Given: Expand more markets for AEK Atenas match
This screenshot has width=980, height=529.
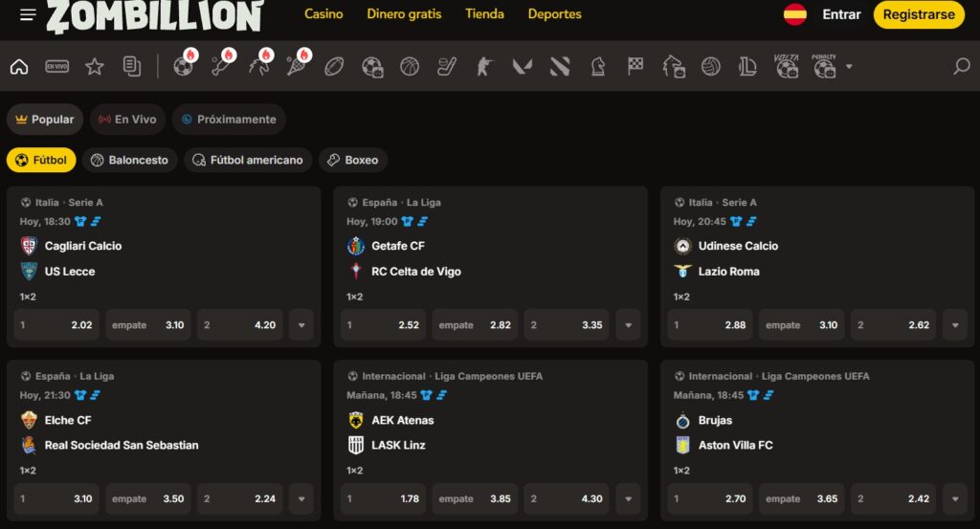Looking at the screenshot, I should coord(628,498).
